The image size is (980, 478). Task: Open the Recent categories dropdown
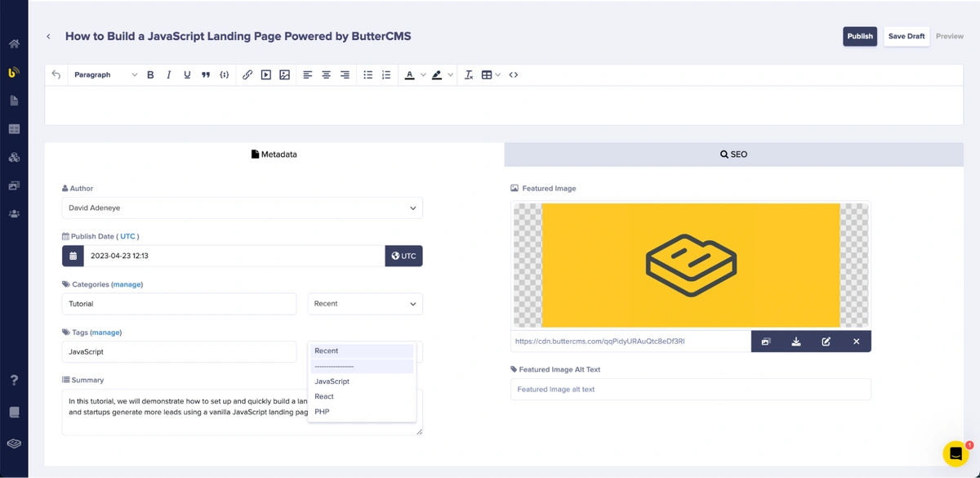pos(365,304)
